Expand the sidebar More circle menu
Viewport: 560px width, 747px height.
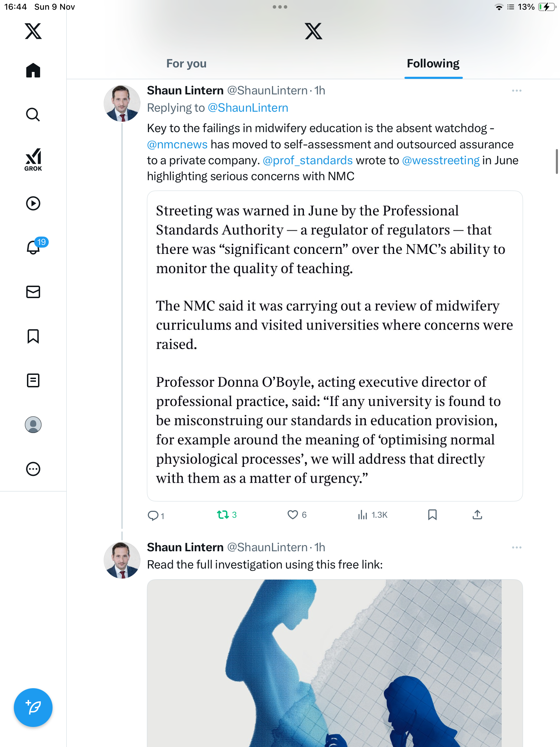pyautogui.click(x=33, y=469)
